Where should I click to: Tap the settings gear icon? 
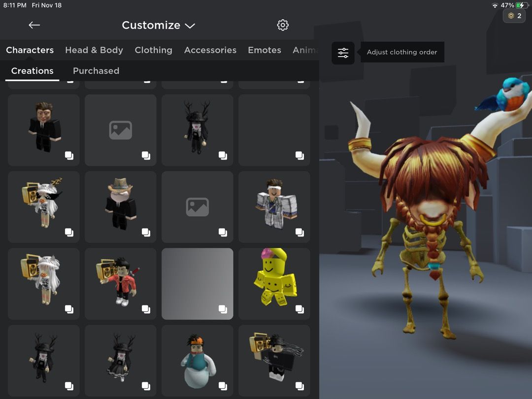point(282,25)
